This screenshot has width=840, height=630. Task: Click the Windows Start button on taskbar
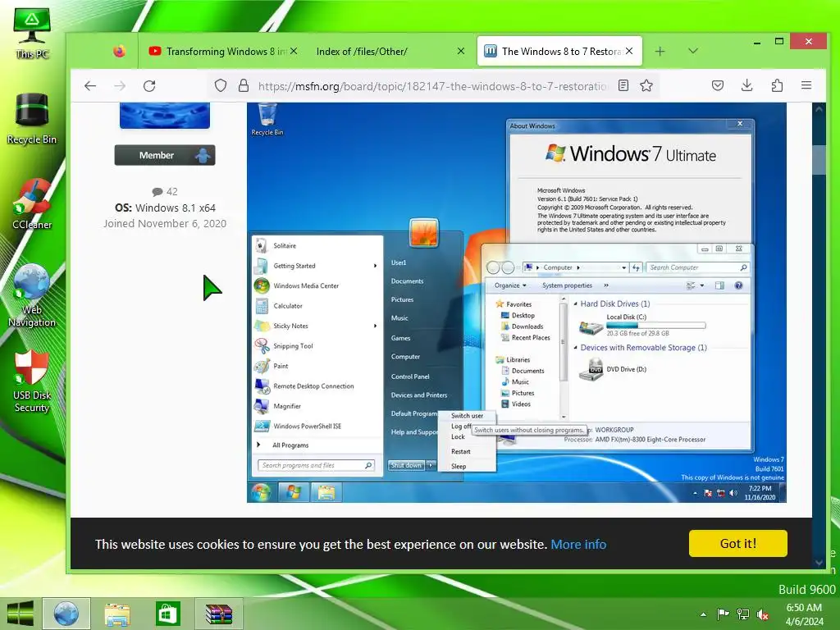click(21, 614)
